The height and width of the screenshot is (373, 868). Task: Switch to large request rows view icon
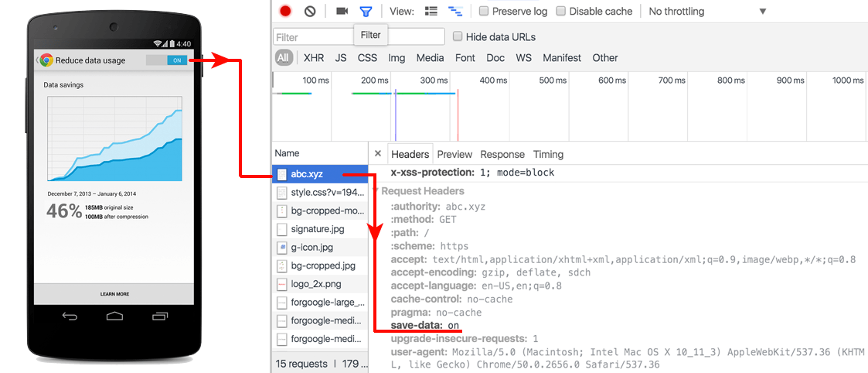click(x=431, y=11)
